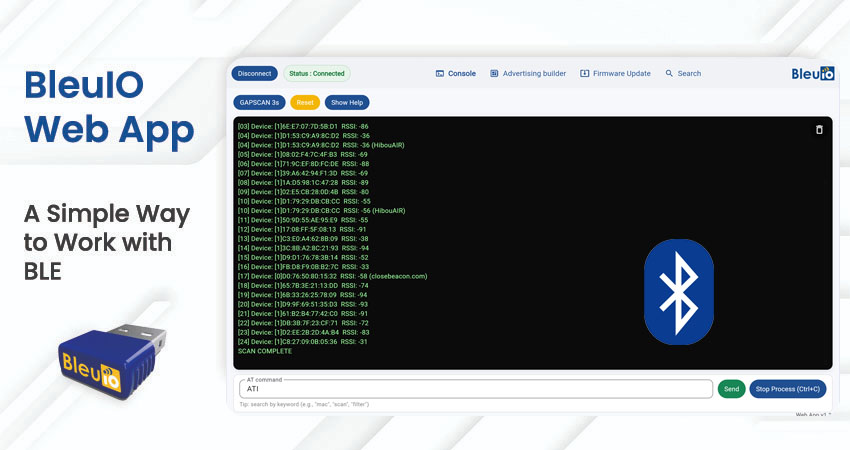Select device [13] line RSSI -38

click(x=303, y=239)
